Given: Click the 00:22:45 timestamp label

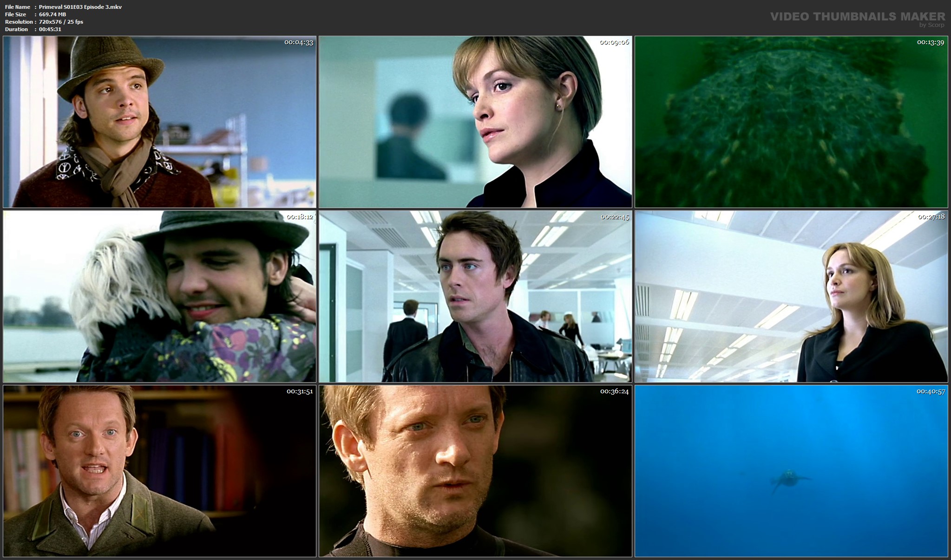Looking at the screenshot, I should tap(615, 217).
